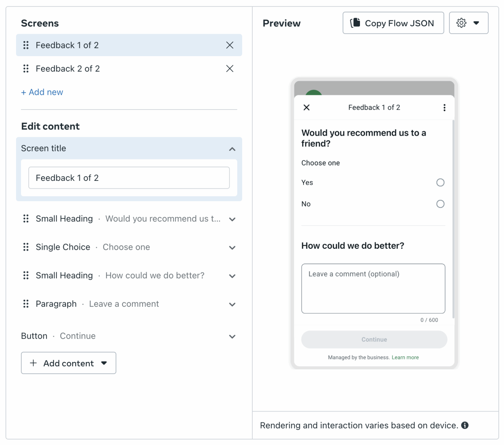This screenshot has width=504, height=445.
Task: Open the Add content dropdown
Action: pos(68,363)
